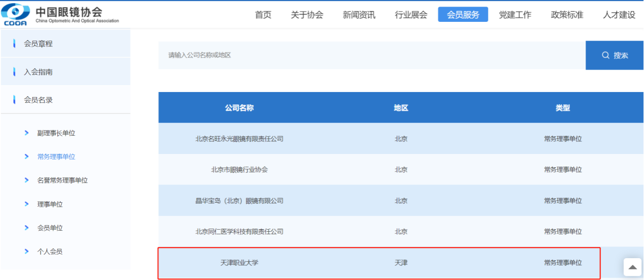Open 入会指南 in the sidebar

38,72
